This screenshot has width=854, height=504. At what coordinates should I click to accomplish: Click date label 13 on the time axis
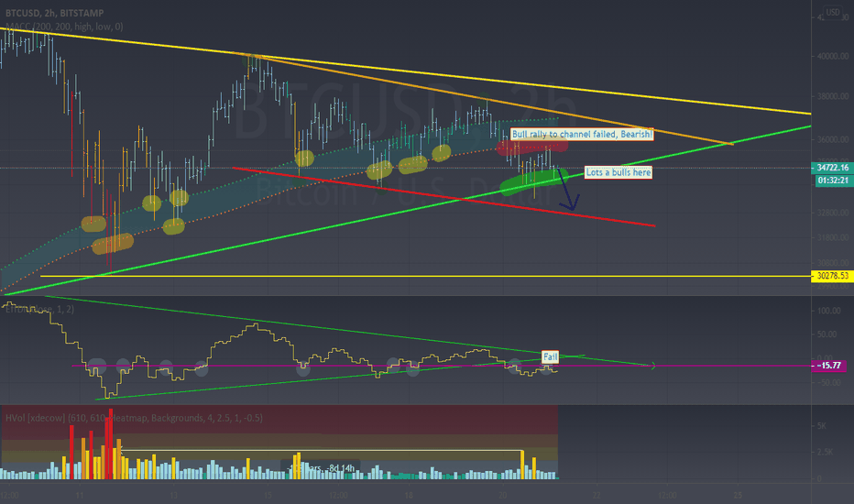pyautogui.click(x=174, y=495)
